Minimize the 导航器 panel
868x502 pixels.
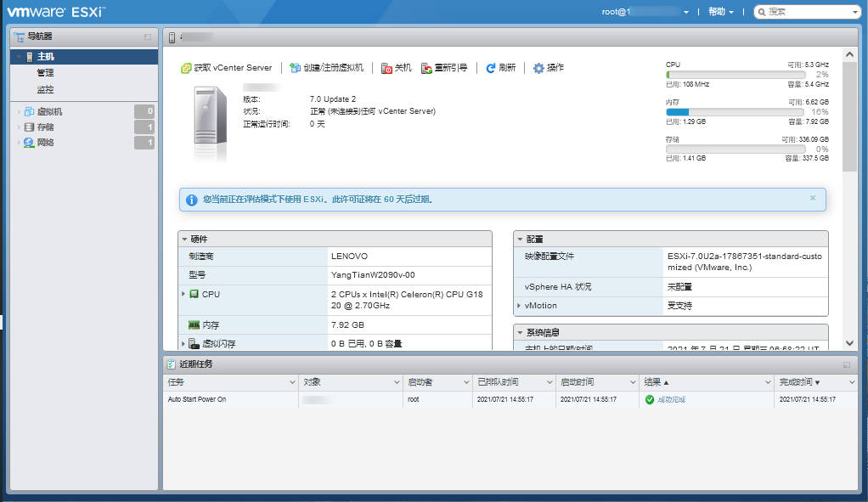tap(148, 37)
